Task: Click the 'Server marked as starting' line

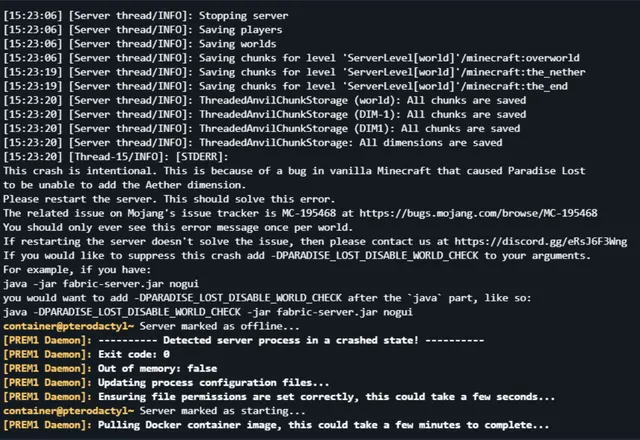Action: coord(154,411)
